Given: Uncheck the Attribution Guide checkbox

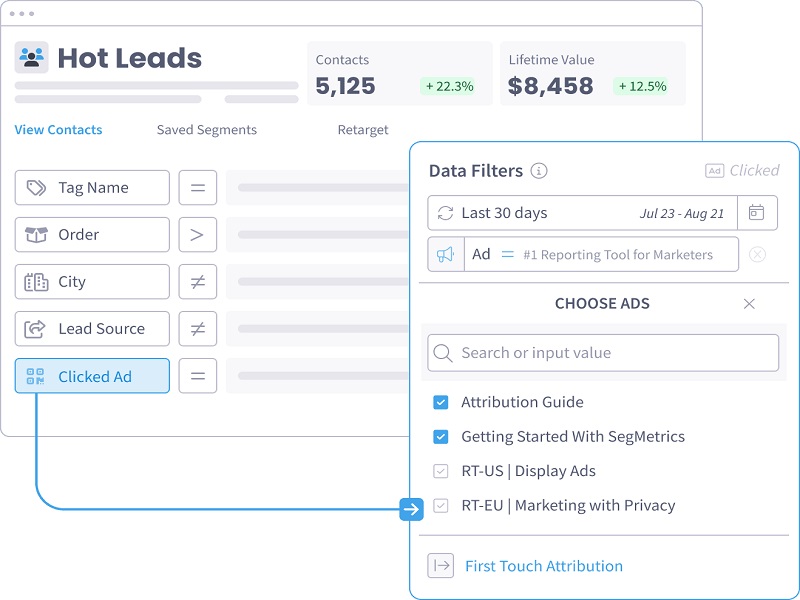Looking at the screenshot, I should 441,402.
